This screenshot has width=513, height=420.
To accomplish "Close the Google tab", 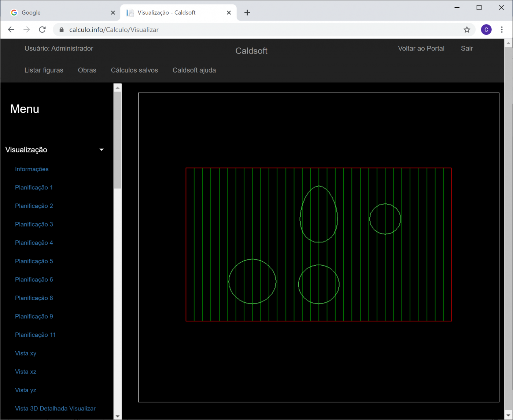I will point(113,13).
